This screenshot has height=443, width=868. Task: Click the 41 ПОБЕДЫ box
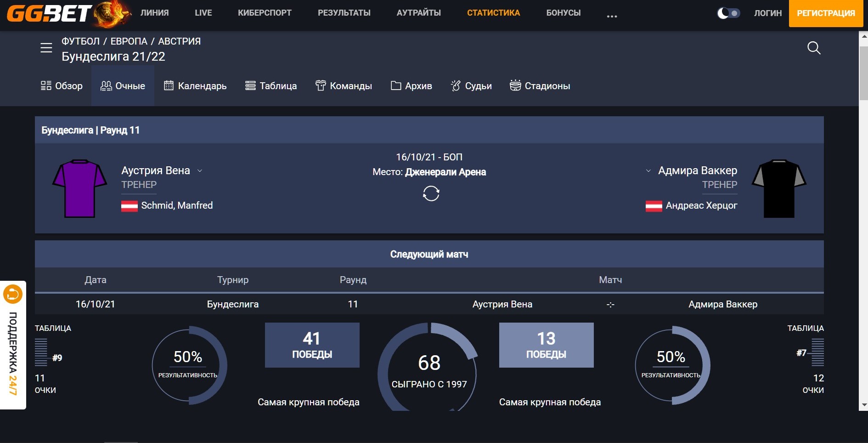[312, 345]
